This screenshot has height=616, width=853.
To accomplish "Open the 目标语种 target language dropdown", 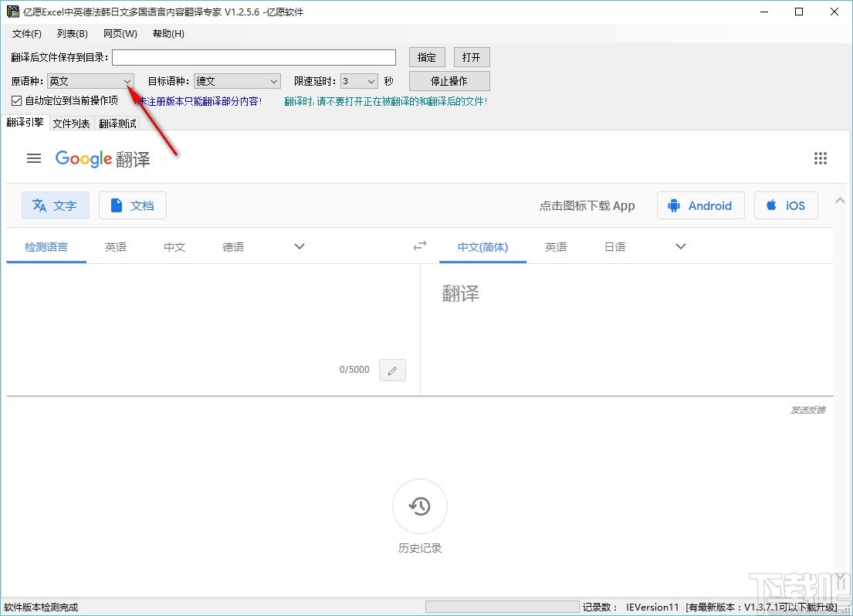I will coord(274,80).
